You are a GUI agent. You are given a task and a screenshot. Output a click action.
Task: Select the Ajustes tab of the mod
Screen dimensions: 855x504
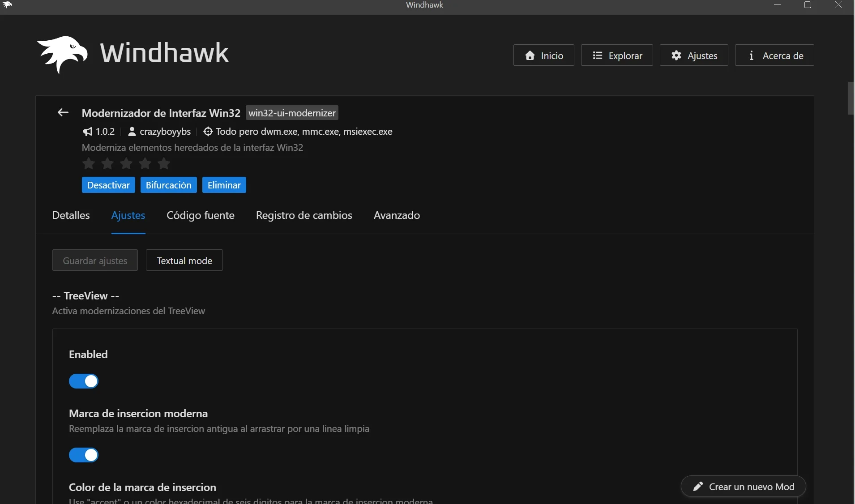coord(128,215)
